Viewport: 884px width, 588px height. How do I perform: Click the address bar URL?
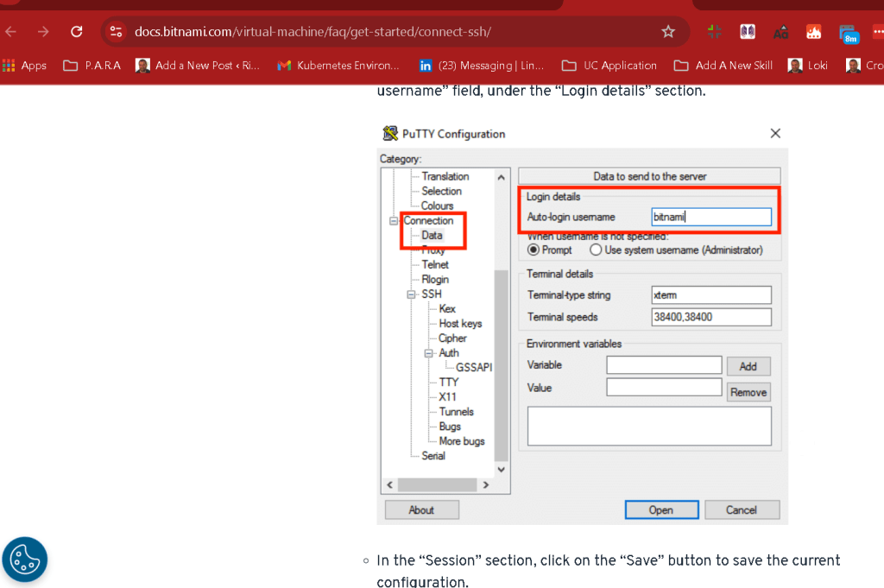tap(313, 32)
